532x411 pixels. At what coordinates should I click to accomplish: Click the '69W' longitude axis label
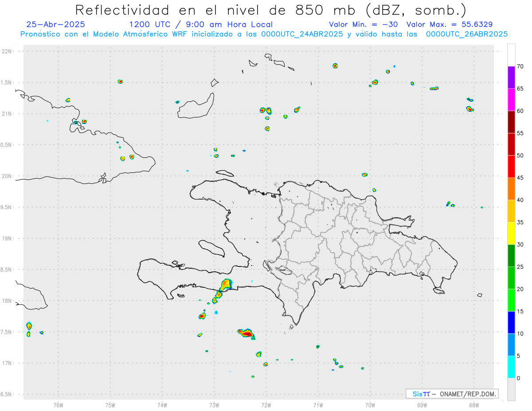pos(422,405)
